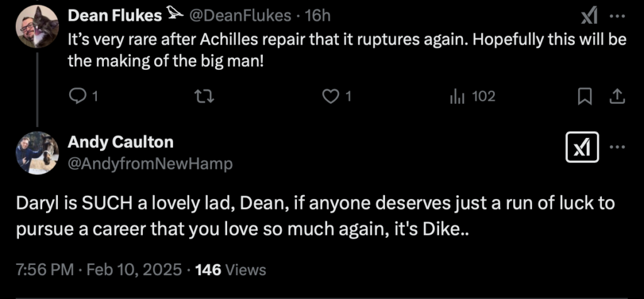Share Dean Flukes' tweet via share icon
The height and width of the screenshot is (299, 644).
point(617,96)
